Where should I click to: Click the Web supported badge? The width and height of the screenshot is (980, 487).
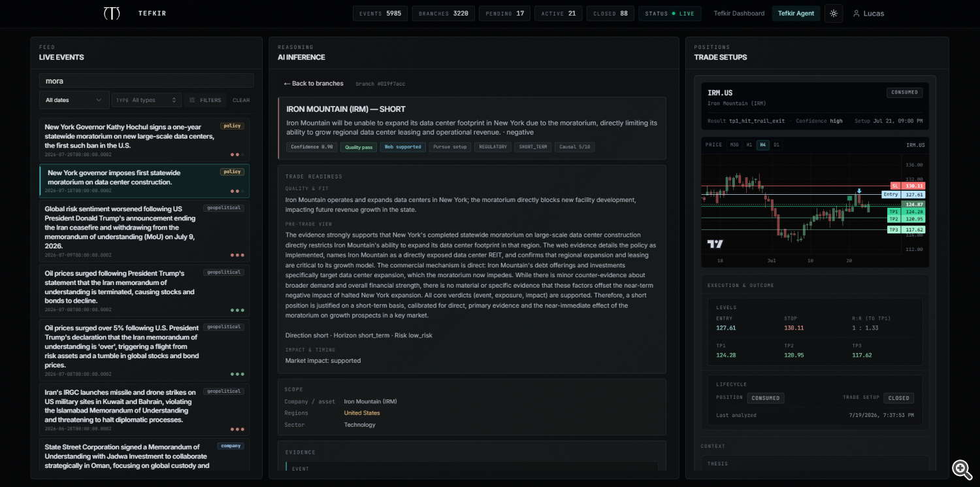[402, 147]
